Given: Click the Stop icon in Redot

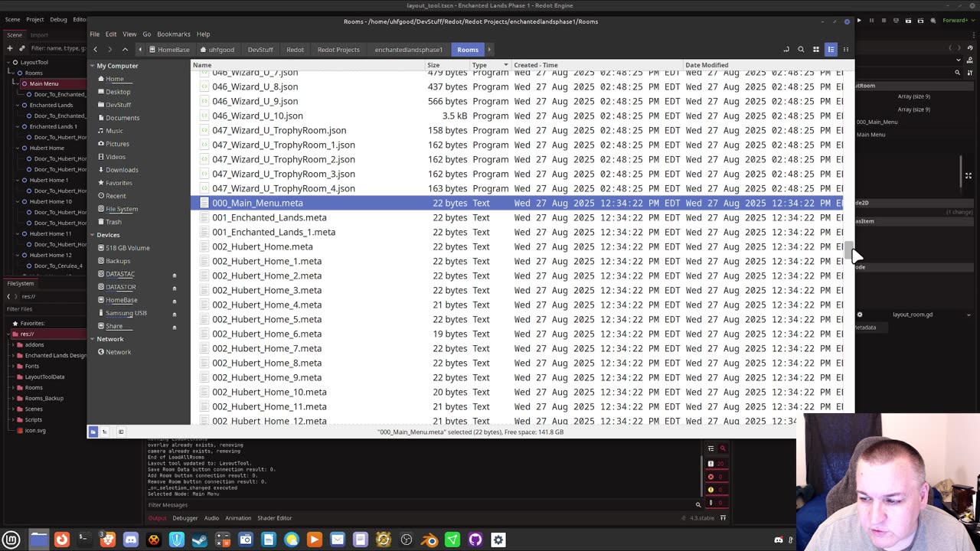Looking at the screenshot, I should (x=884, y=20).
